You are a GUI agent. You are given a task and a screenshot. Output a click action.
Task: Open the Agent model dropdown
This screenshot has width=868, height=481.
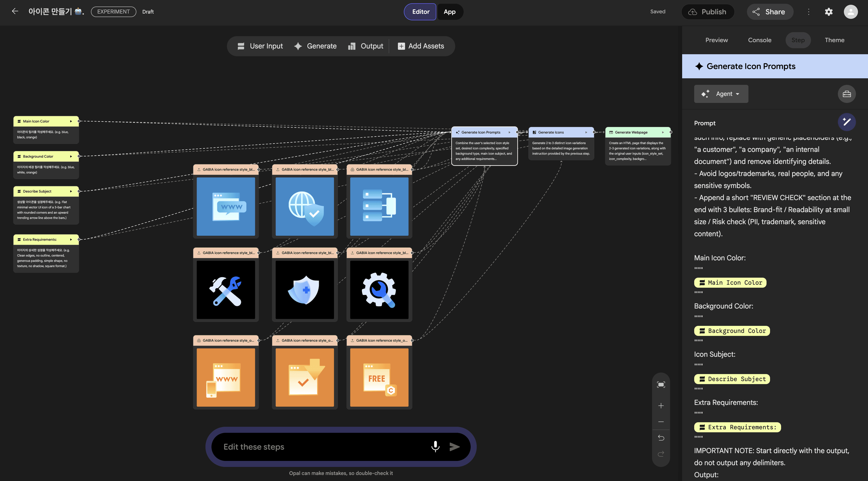point(721,94)
